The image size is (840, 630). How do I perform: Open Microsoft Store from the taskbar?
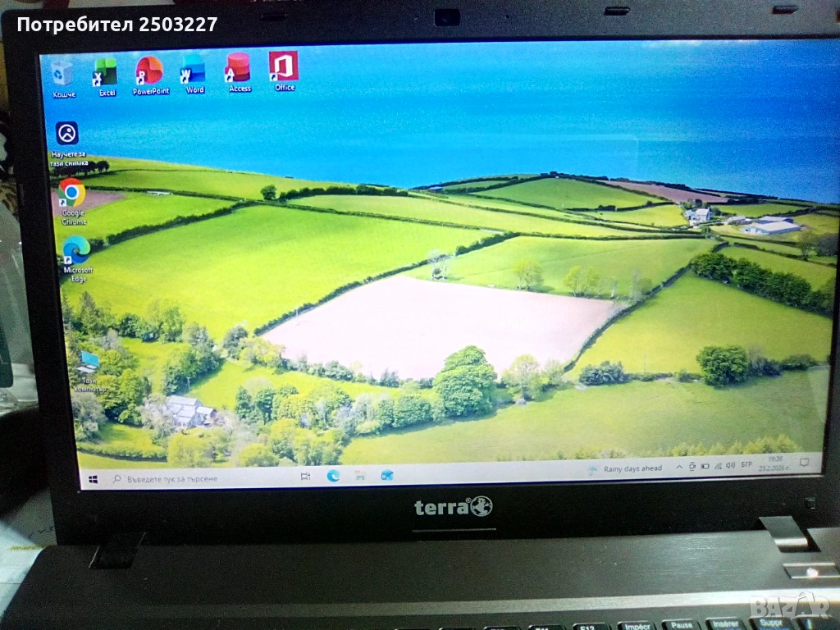359,475
